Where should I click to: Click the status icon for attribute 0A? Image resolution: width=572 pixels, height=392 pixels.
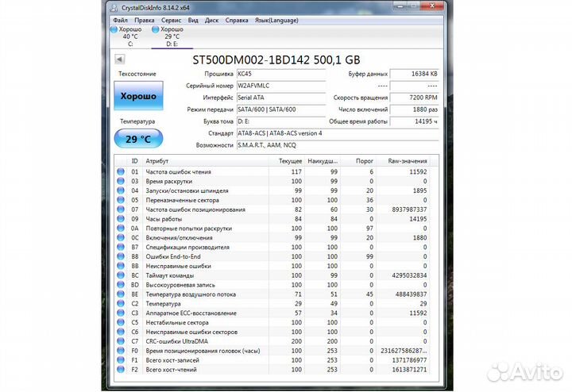point(121,229)
